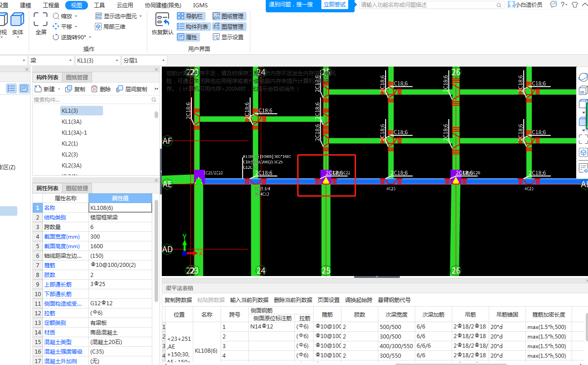This screenshot has height=365, width=588.
Task: Expand the 平移 pan dropdown arrow
Action: pyautogui.click(x=76, y=26)
